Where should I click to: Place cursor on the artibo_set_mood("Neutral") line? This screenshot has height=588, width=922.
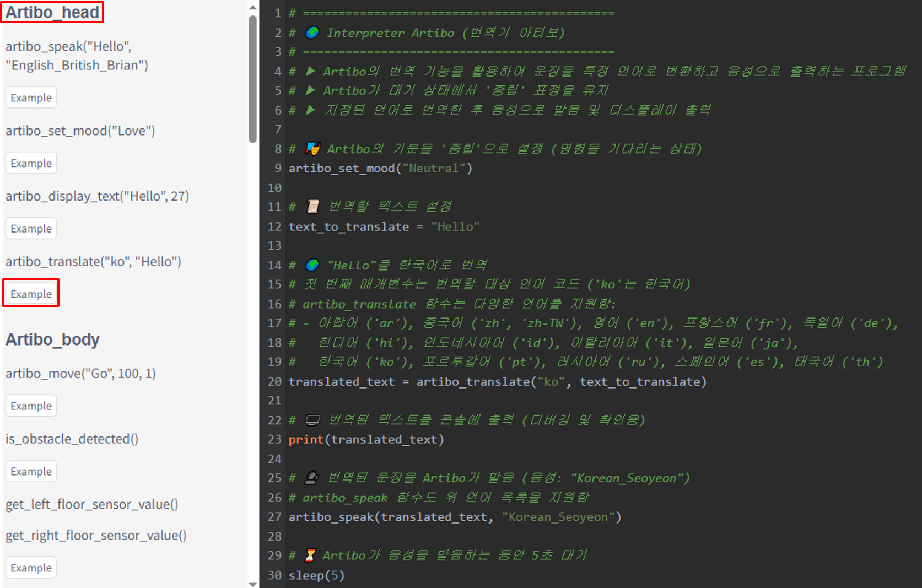pos(380,168)
